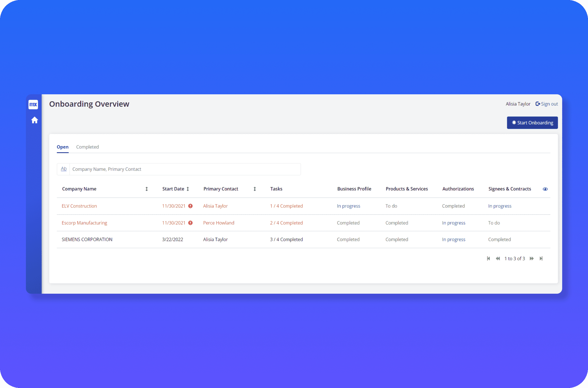Image resolution: width=588 pixels, height=388 pixels.
Task: Sign out of the application
Action: [547, 104]
